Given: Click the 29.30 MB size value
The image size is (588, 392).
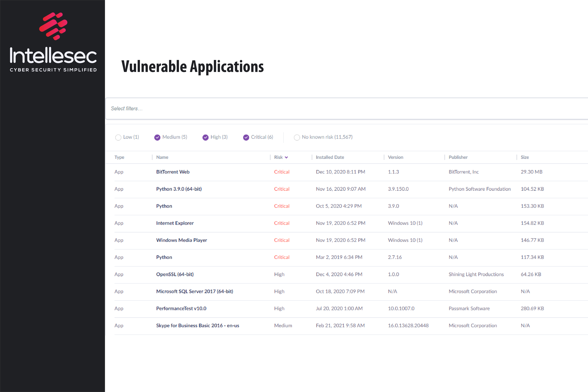Looking at the screenshot, I should 531,172.
